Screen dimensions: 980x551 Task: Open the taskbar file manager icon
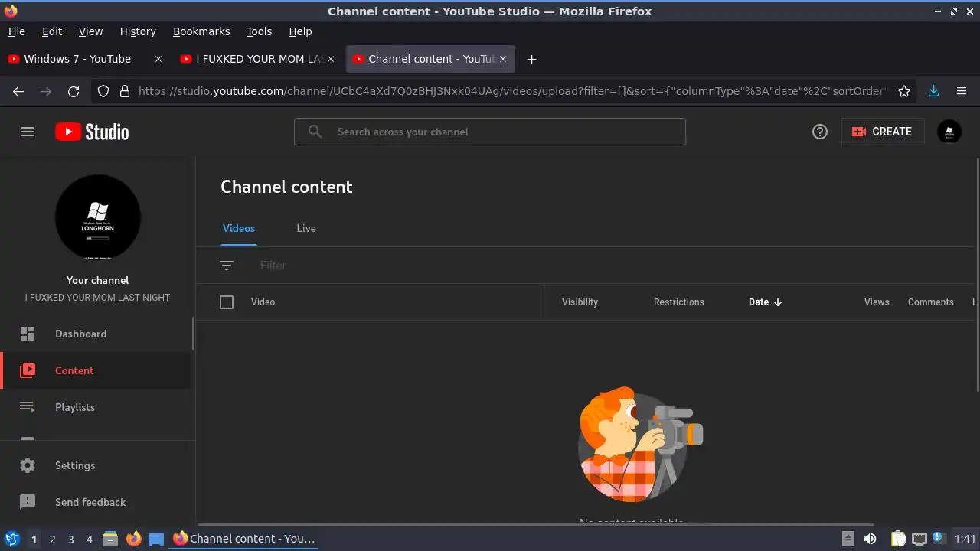pyautogui.click(x=110, y=539)
